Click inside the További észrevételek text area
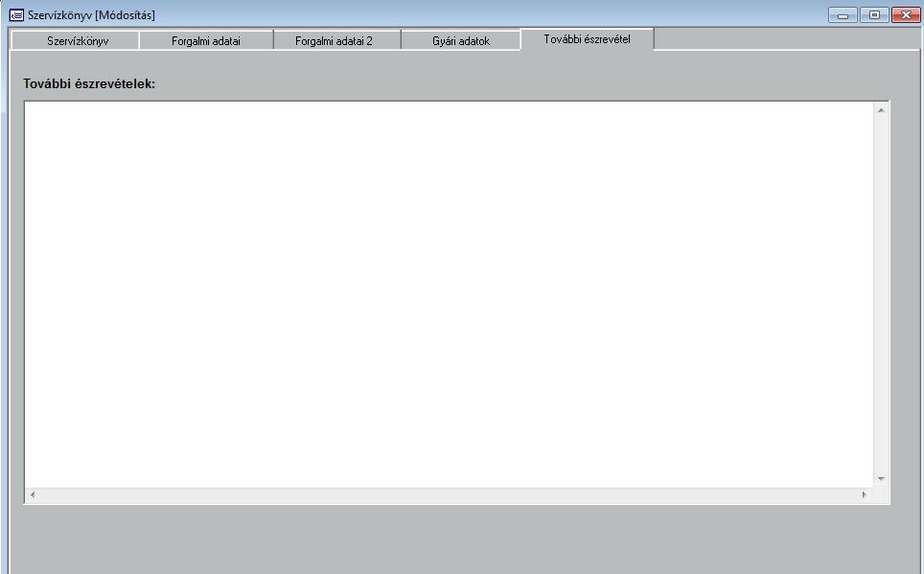The width and height of the screenshot is (924, 574). pos(449,294)
